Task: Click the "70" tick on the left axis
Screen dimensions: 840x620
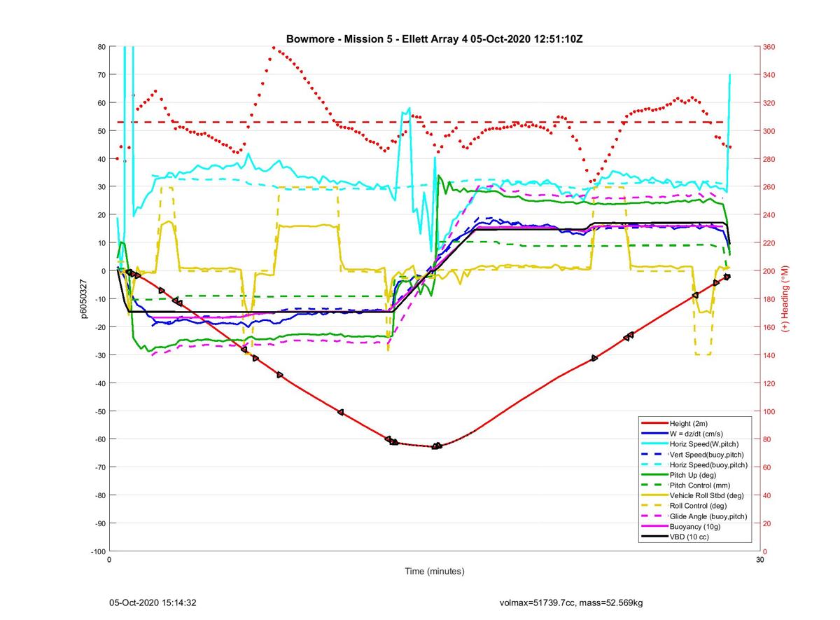Action: 101,75
